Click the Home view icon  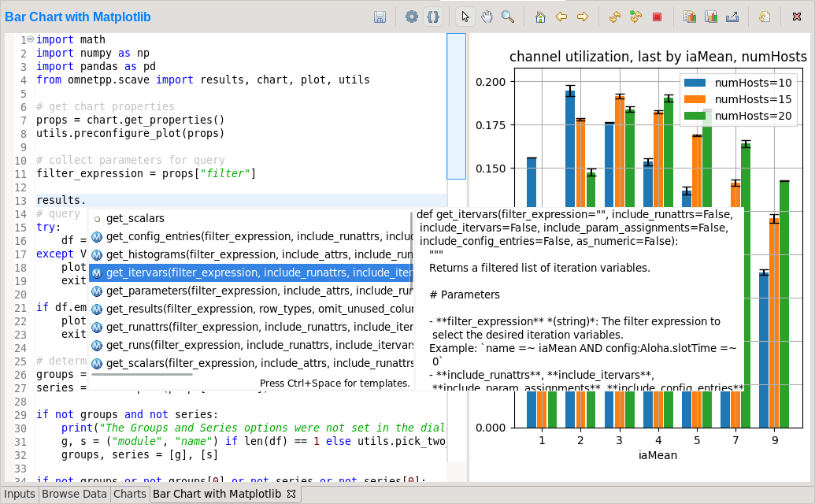[540, 17]
